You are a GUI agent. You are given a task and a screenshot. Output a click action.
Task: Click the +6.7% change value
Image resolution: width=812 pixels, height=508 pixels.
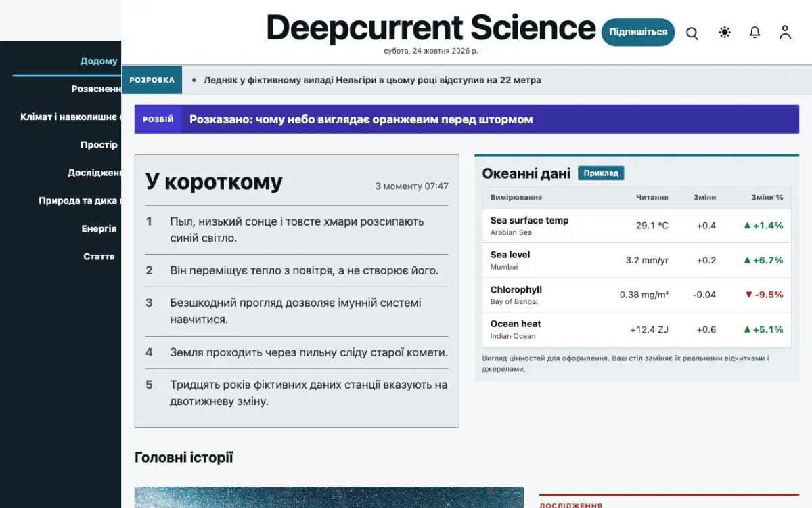[x=763, y=260]
